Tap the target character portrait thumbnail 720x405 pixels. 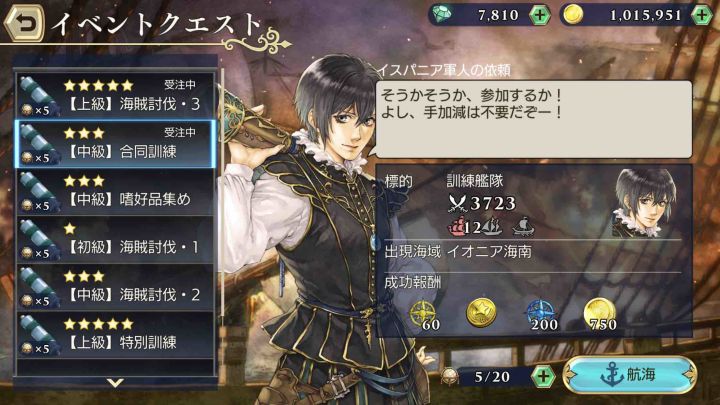coord(646,203)
